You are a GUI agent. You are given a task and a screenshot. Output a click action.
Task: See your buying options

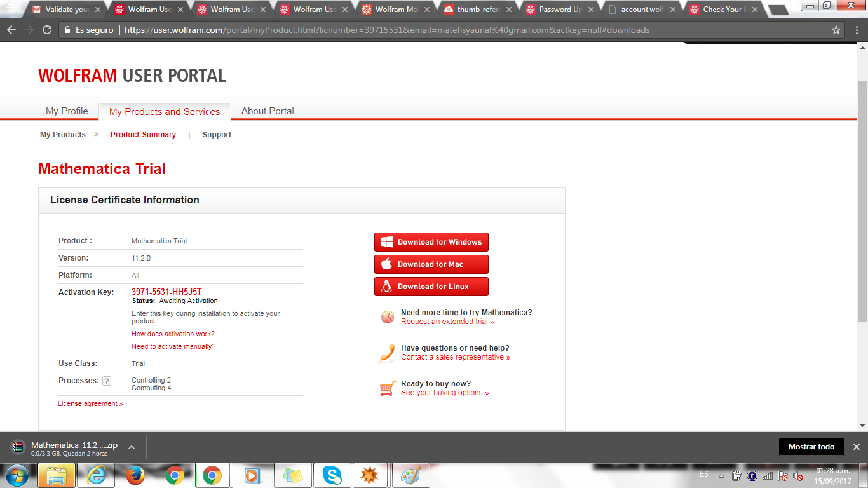click(445, 393)
